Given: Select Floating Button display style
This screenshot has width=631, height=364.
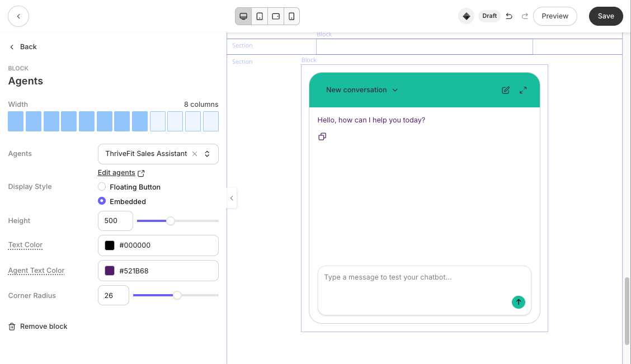Looking at the screenshot, I should pos(102,187).
